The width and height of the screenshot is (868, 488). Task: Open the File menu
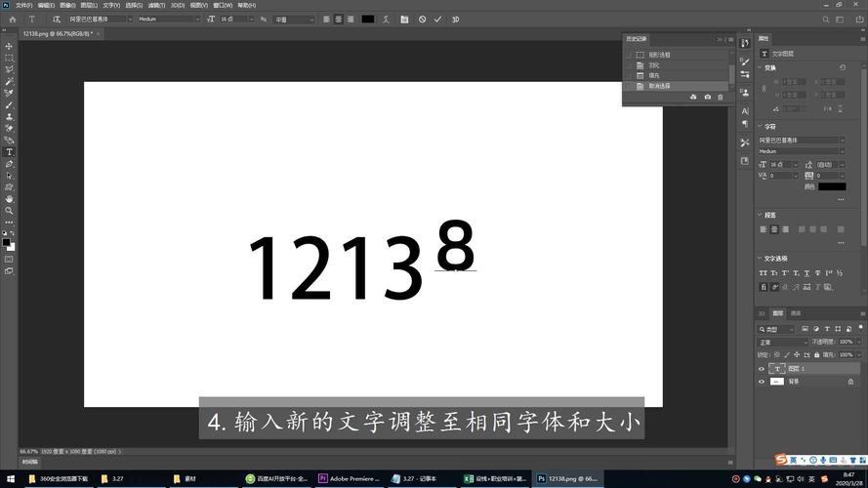point(23,5)
